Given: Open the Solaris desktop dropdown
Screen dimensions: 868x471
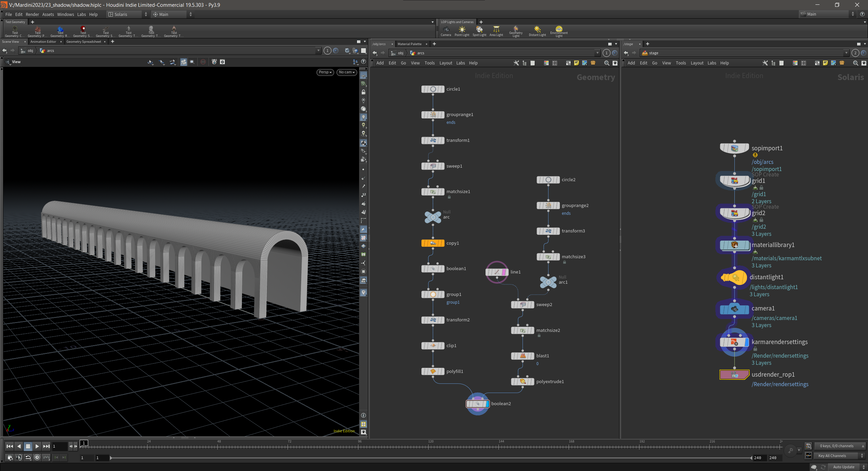Looking at the screenshot, I should pos(128,14).
